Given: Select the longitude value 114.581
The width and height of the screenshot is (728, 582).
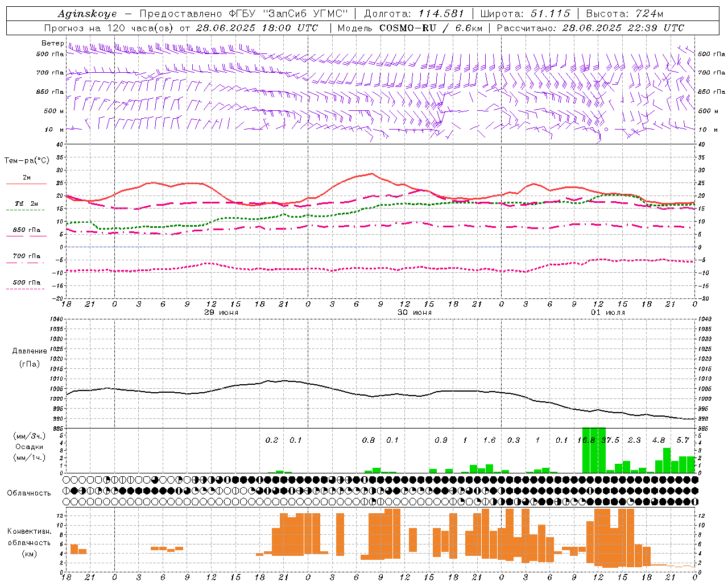Looking at the screenshot, I should [441, 14].
